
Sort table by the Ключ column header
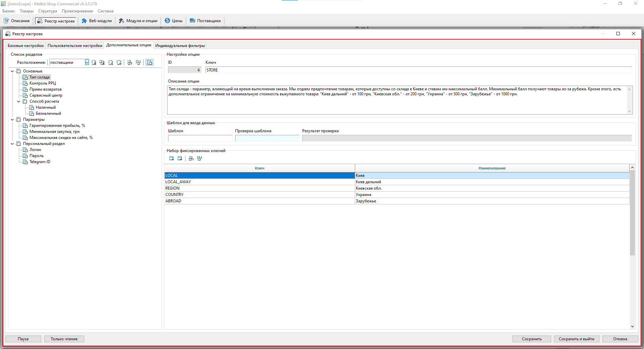tap(260, 168)
